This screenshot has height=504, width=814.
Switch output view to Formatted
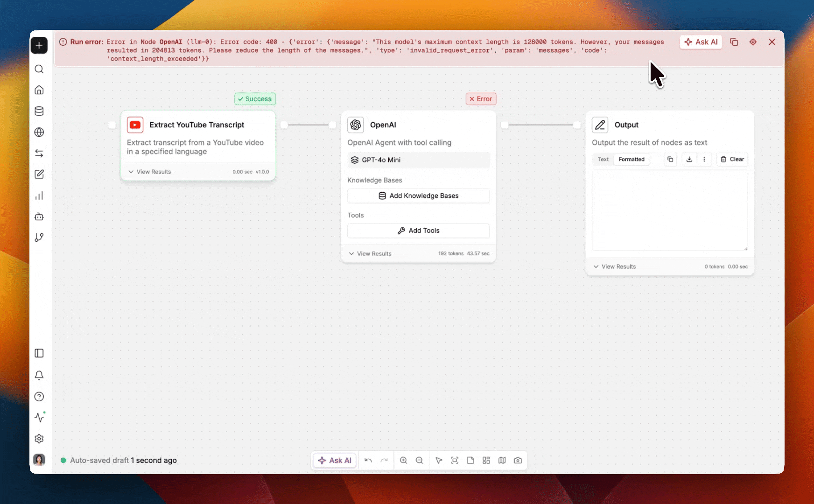(x=631, y=159)
